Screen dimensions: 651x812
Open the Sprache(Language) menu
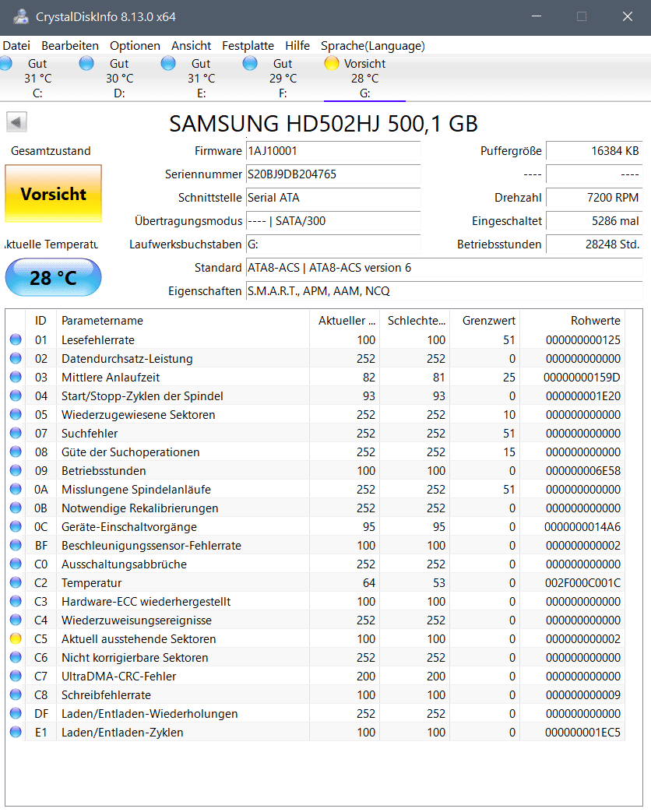click(373, 46)
